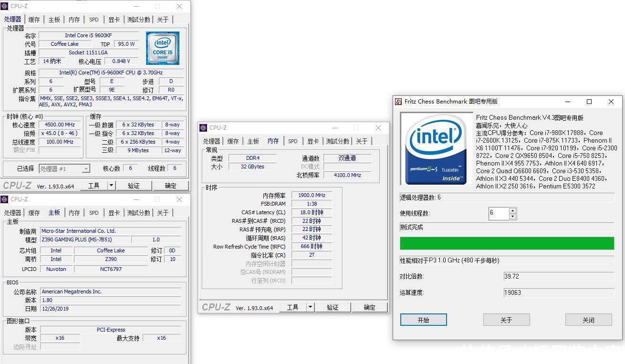Click 确定 button in memory CPU-Z window
Screen dimensions: 625x364
(370, 307)
